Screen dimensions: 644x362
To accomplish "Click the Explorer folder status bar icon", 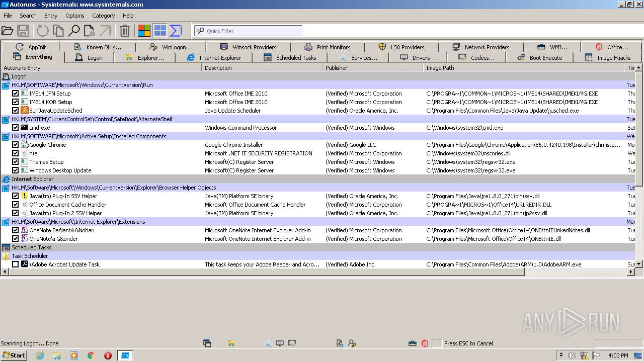I will point(231,343).
